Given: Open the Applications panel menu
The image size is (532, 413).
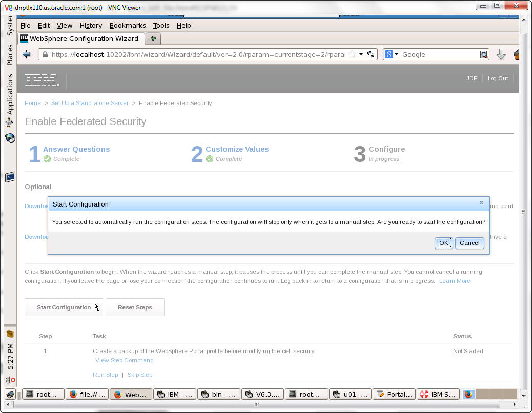Looking at the screenshot, I should tap(10, 94).
